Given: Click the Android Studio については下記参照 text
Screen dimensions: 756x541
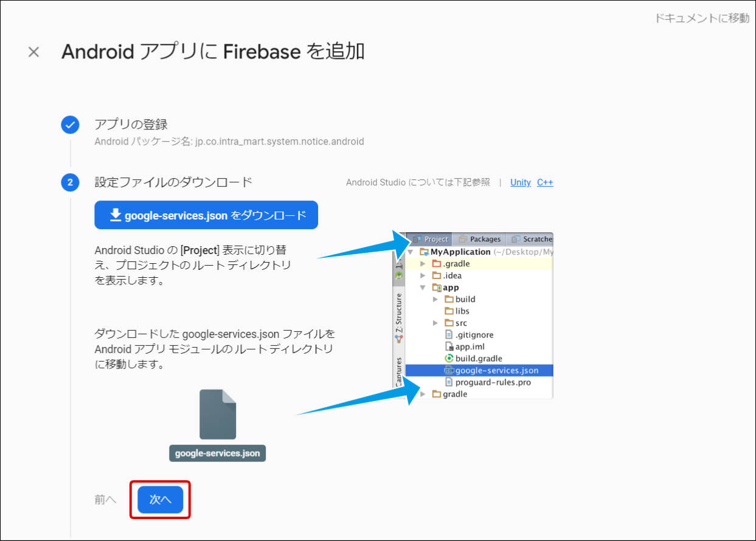Looking at the screenshot, I should [418, 182].
